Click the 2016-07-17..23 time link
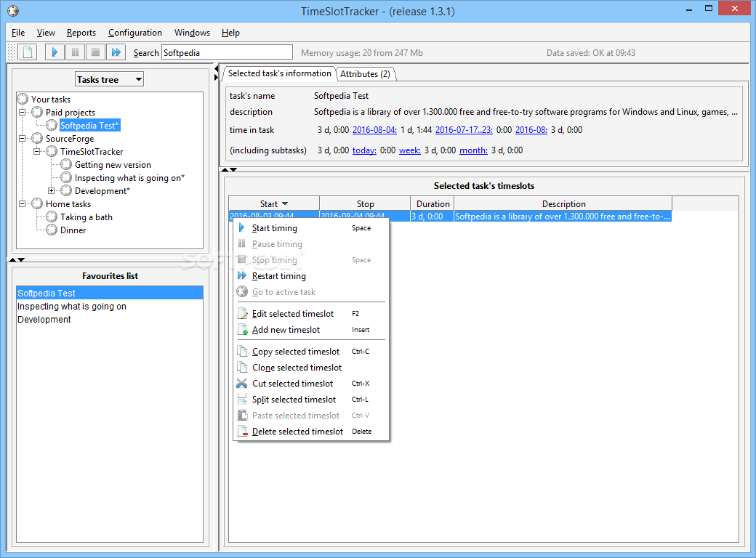 [x=464, y=129]
